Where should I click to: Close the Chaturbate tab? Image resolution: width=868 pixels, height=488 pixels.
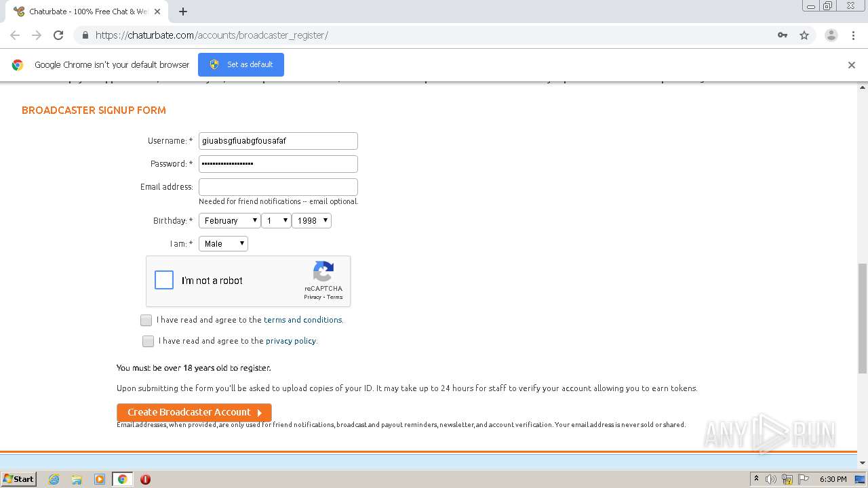point(157,12)
